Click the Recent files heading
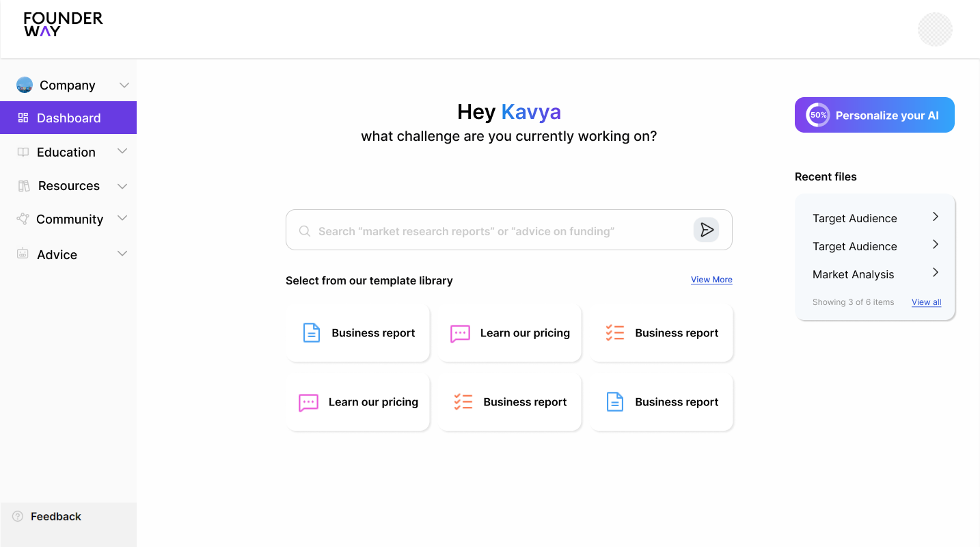The height and width of the screenshot is (547, 980). [826, 176]
